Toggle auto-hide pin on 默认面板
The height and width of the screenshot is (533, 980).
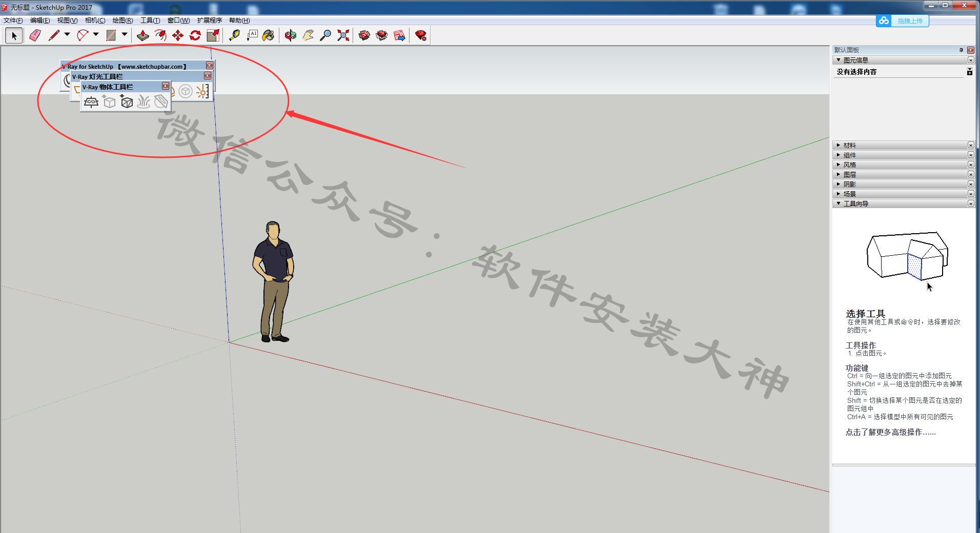coord(961,50)
